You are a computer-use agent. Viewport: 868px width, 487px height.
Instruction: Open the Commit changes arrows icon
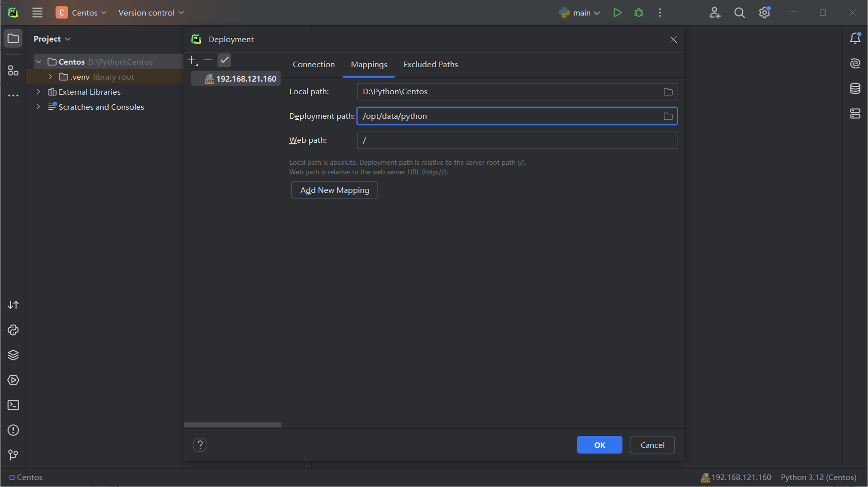click(x=14, y=305)
